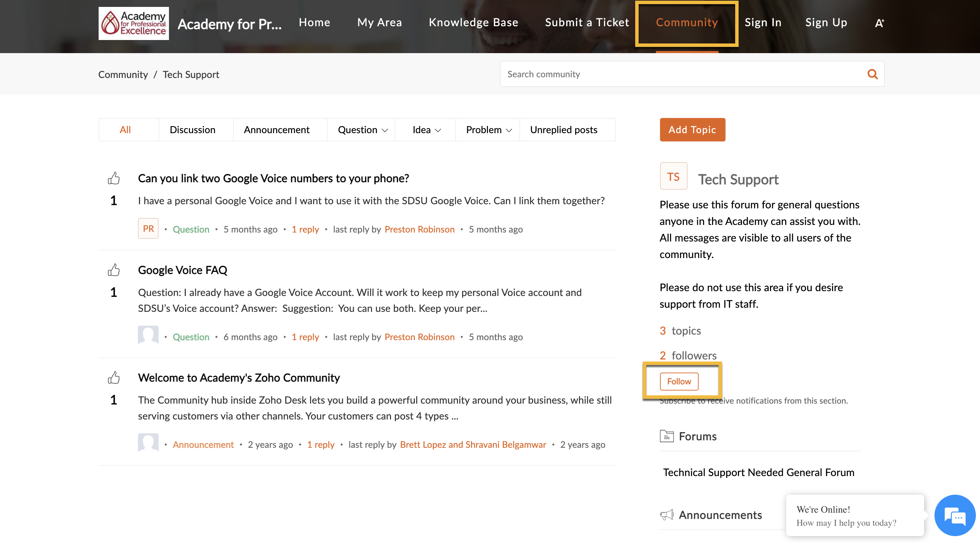Open the live chat bubble icon
This screenshot has height=543, width=980.
click(x=955, y=516)
